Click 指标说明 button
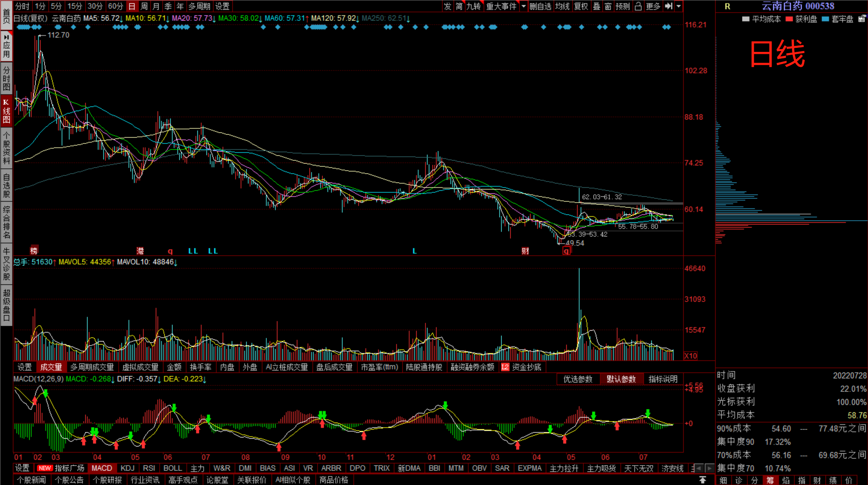 [x=663, y=379]
